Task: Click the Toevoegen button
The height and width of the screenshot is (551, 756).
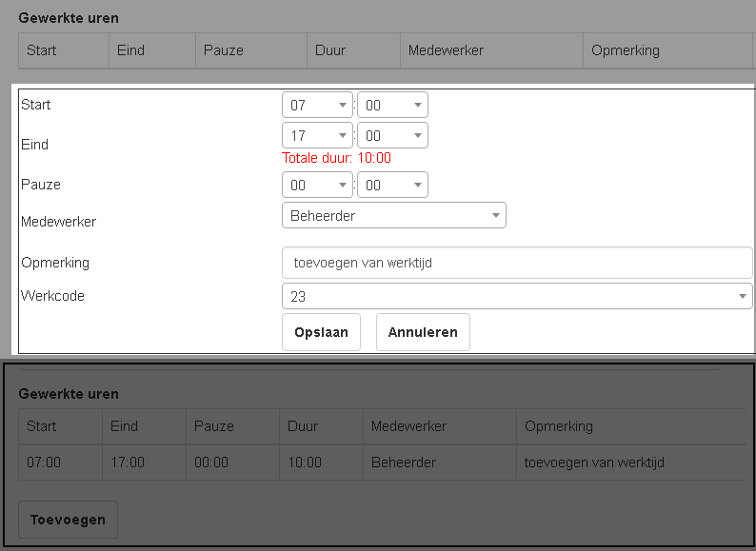Action: coord(68,520)
